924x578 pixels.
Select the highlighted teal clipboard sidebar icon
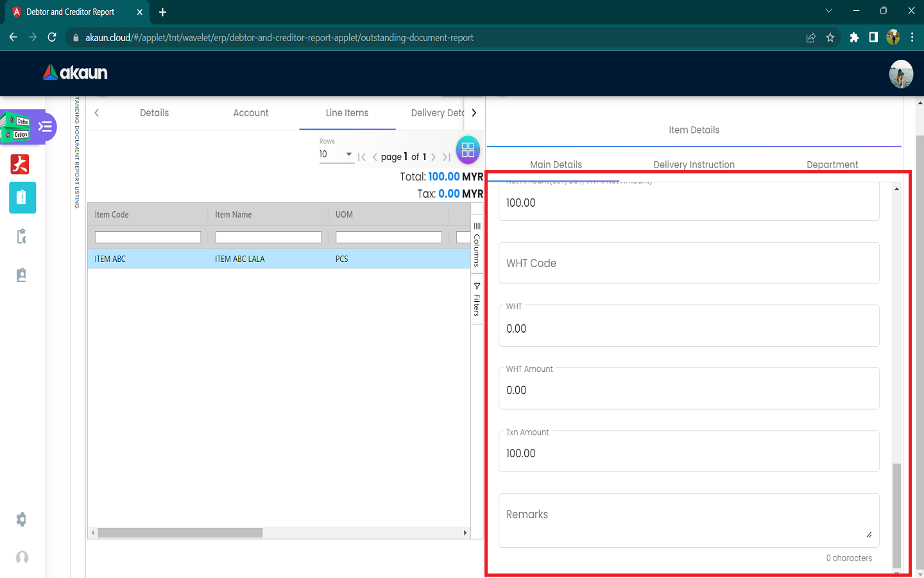[22, 198]
